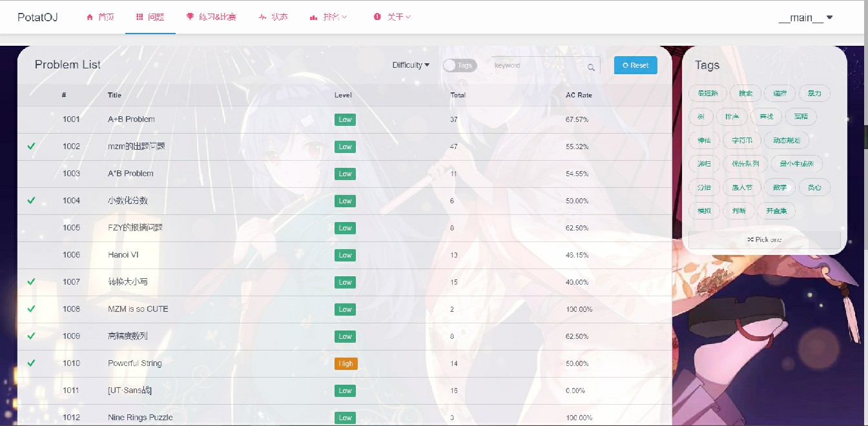Click the info icon beside 关于
The image size is (868, 426).
point(377,17)
